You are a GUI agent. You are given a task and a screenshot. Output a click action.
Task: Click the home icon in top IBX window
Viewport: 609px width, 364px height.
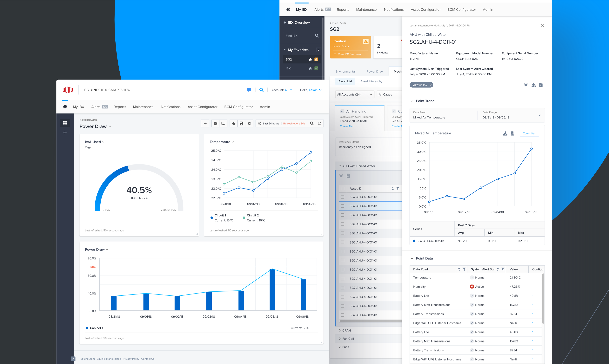tap(288, 9)
